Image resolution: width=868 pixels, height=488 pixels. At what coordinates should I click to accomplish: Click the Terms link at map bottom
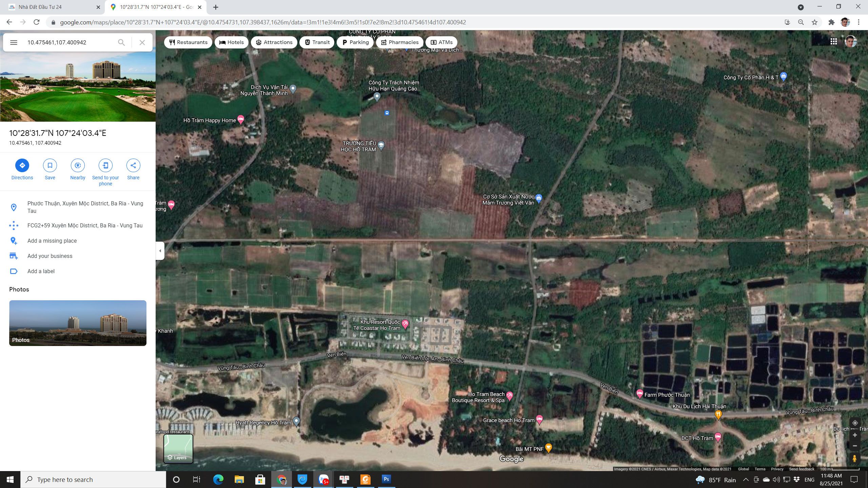(760, 469)
